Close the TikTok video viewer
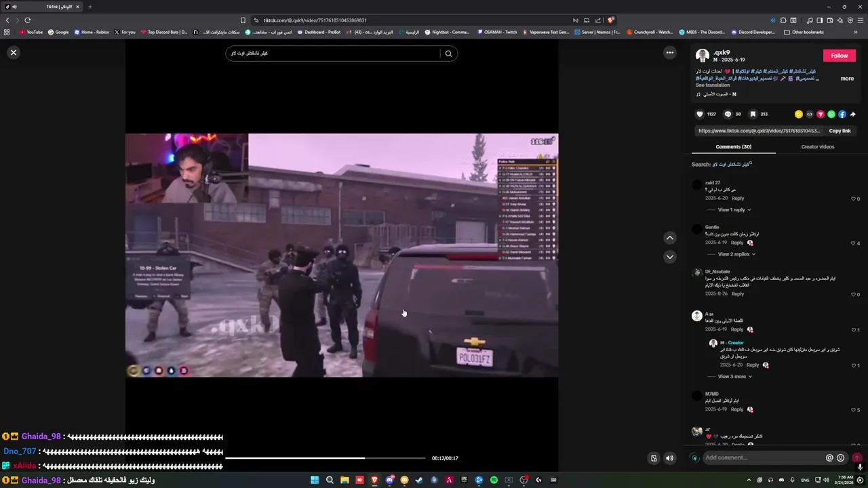The image size is (868, 488). (13, 52)
